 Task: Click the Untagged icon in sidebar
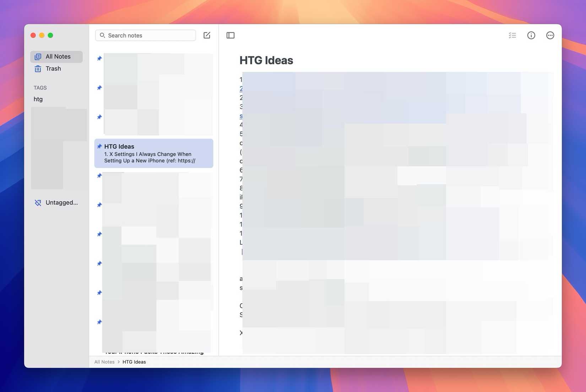click(x=38, y=202)
